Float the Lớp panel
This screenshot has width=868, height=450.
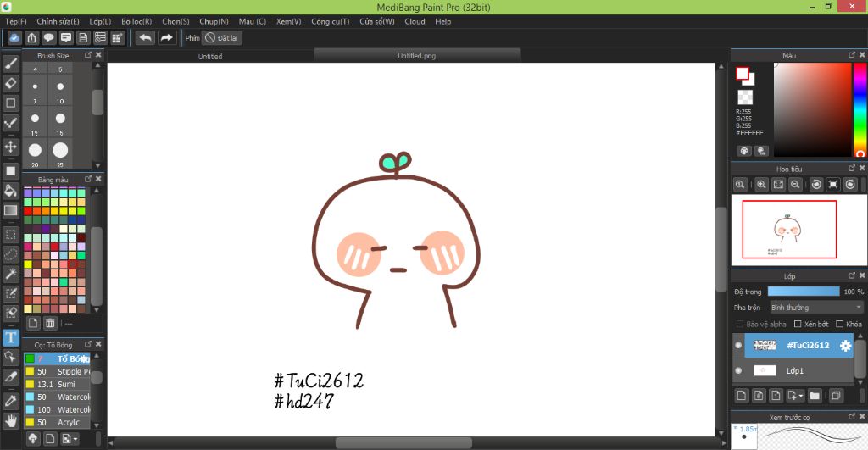click(x=852, y=275)
